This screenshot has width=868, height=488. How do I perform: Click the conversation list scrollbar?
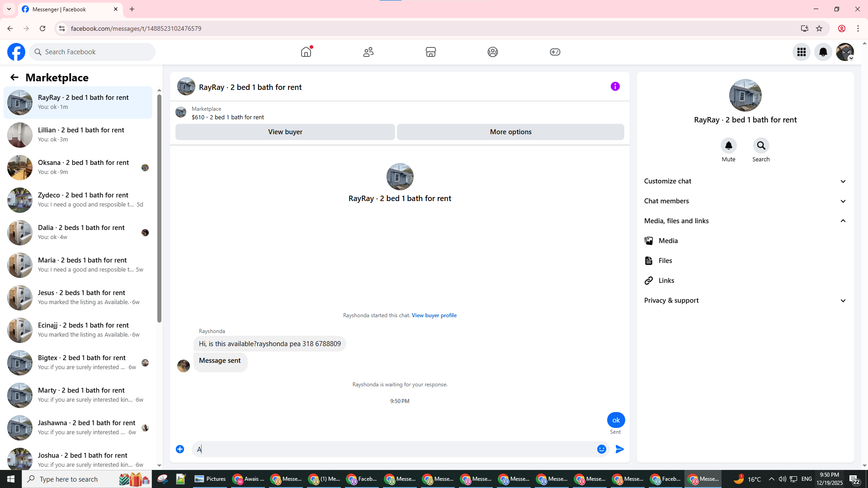coord(159,208)
